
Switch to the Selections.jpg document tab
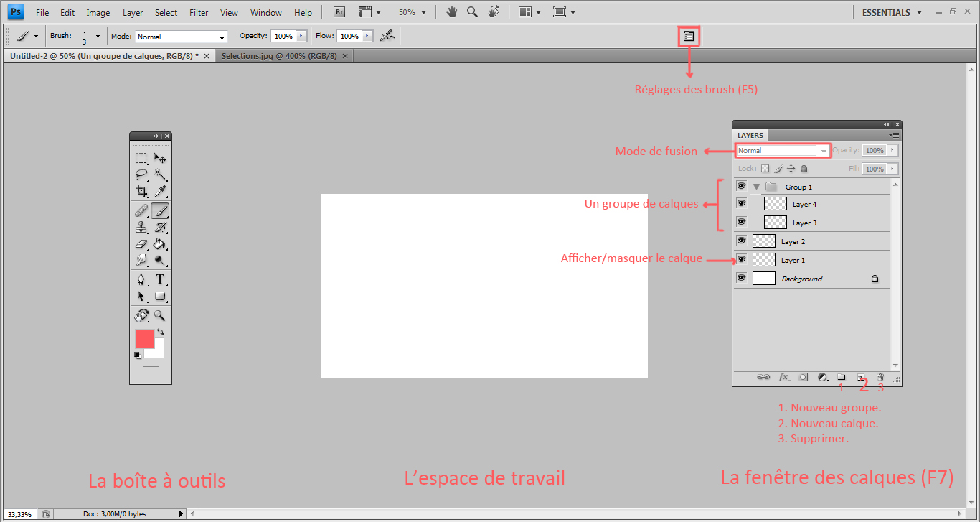click(x=278, y=56)
